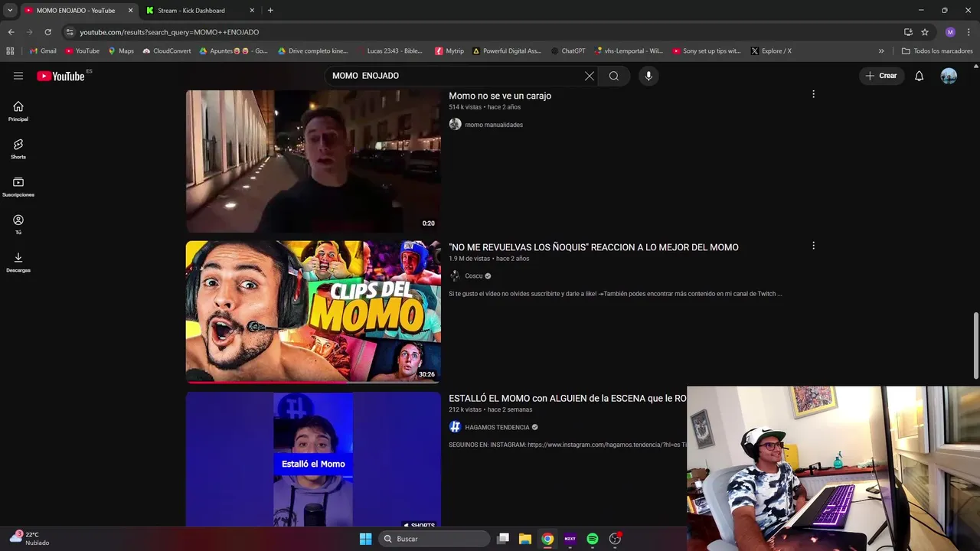The width and height of the screenshot is (980, 551).
Task: Bookmark this page with the star icon
Action: click(x=925, y=32)
